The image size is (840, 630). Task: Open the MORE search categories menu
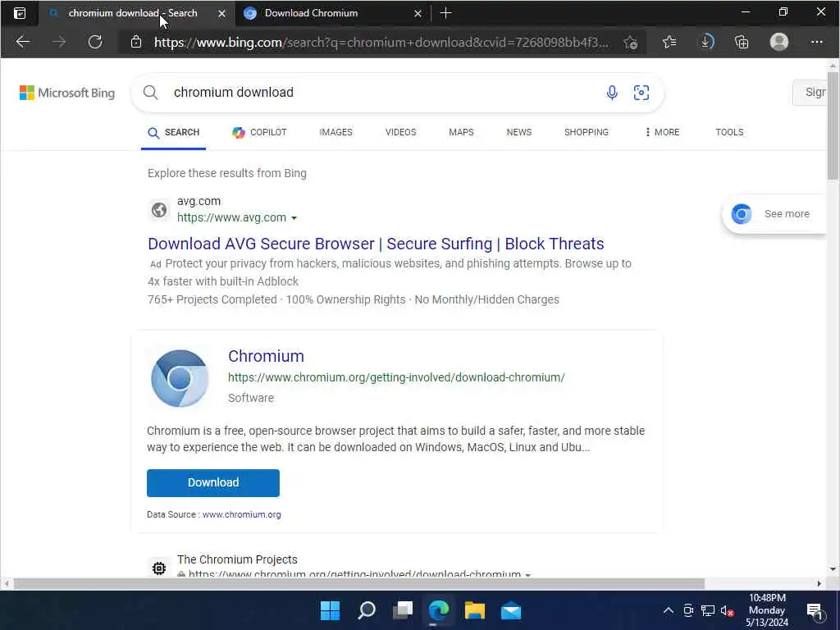[662, 132]
